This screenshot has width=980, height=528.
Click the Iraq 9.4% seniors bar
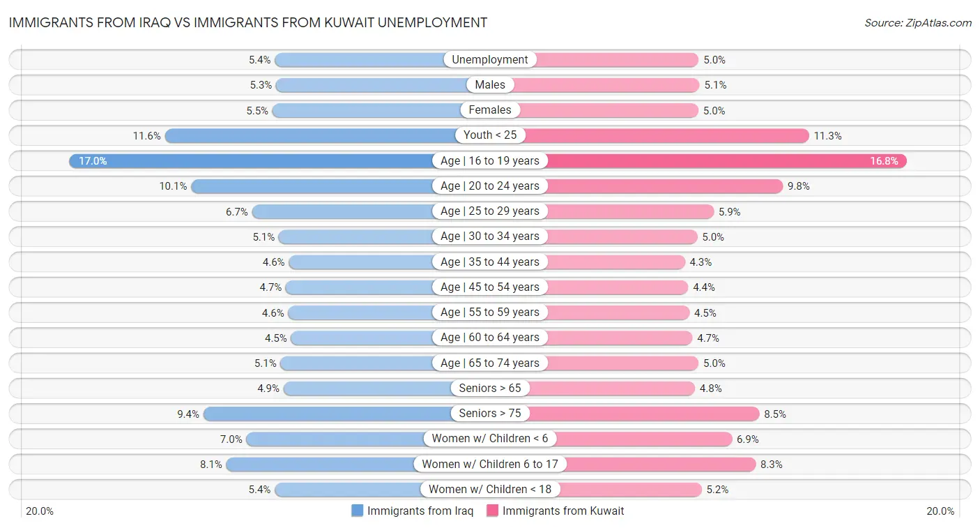[x=328, y=414]
